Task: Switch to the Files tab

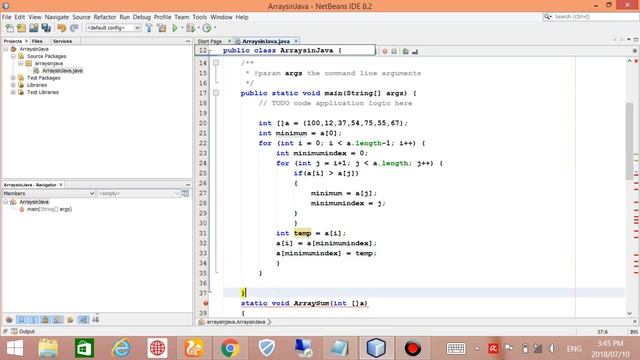Action: point(37,41)
